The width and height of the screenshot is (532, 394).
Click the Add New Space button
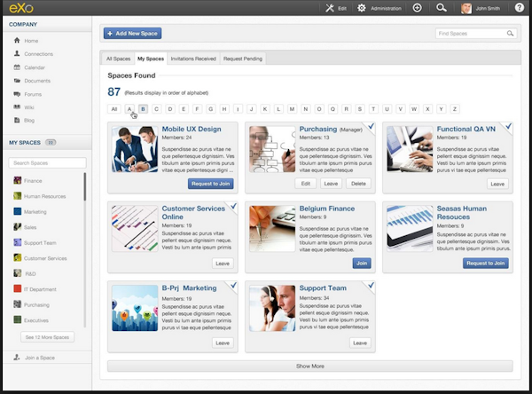[x=132, y=34]
